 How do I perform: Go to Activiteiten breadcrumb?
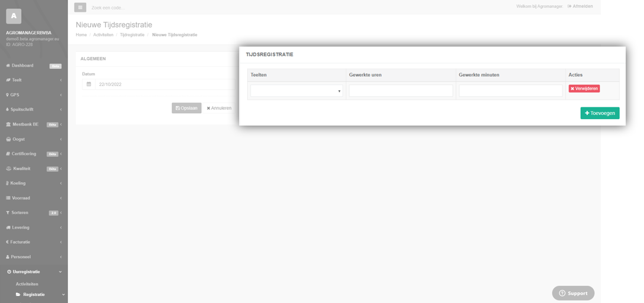pos(103,35)
